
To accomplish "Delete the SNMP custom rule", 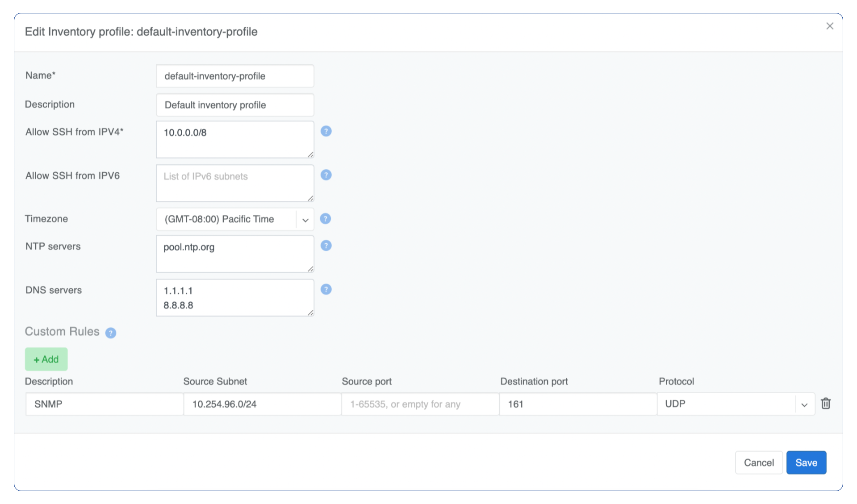I will [x=826, y=404].
